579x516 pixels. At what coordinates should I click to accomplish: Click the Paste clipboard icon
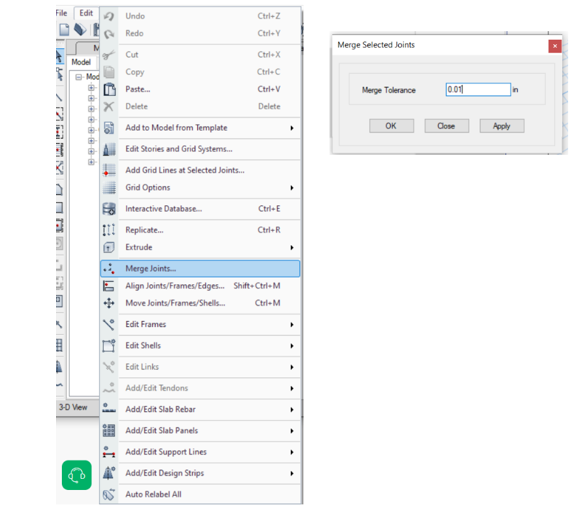(109, 89)
